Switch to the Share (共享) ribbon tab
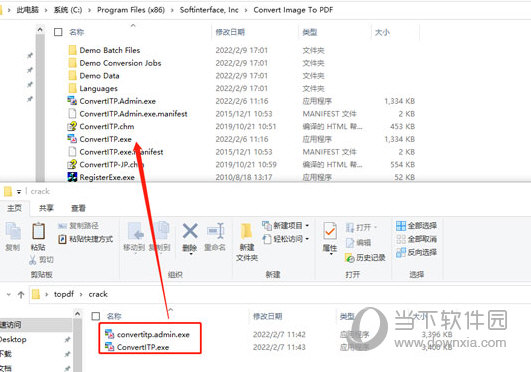The image size is (531, 372). pyautogui.click(x=46, y=208)
